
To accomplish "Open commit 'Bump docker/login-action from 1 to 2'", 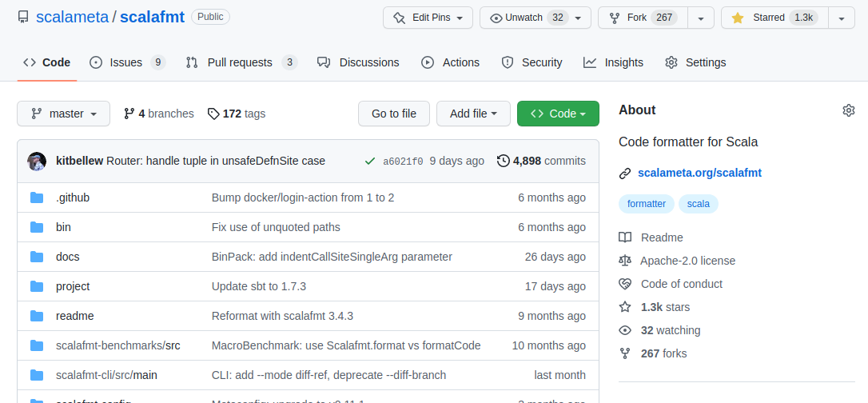I will tap(303, 198).
